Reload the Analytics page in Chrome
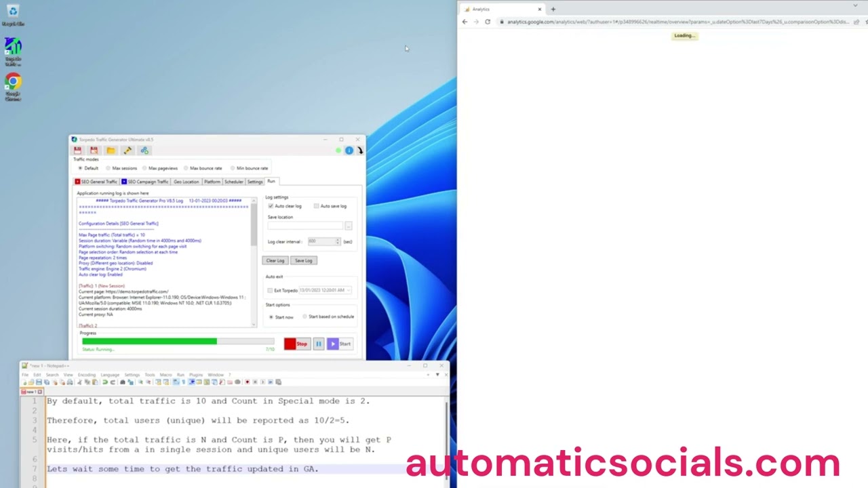Screen dimensions: 868x488 [x=487, y=22]
